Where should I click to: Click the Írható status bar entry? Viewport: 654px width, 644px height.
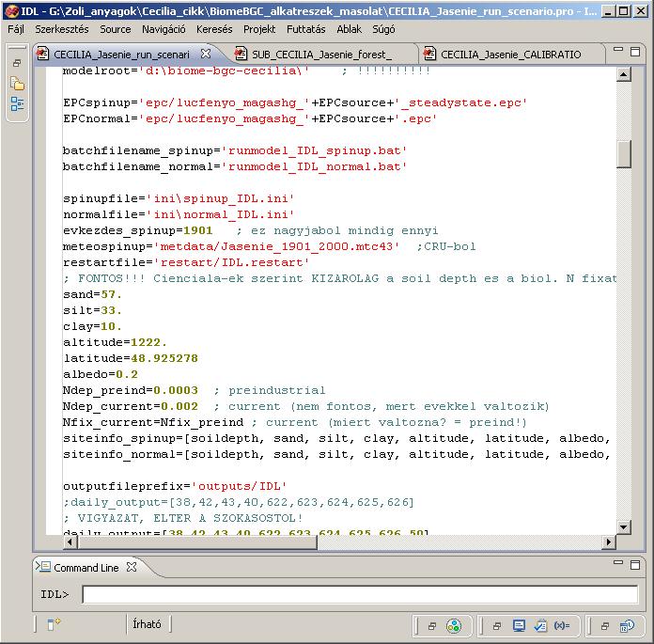click(147, 624)
